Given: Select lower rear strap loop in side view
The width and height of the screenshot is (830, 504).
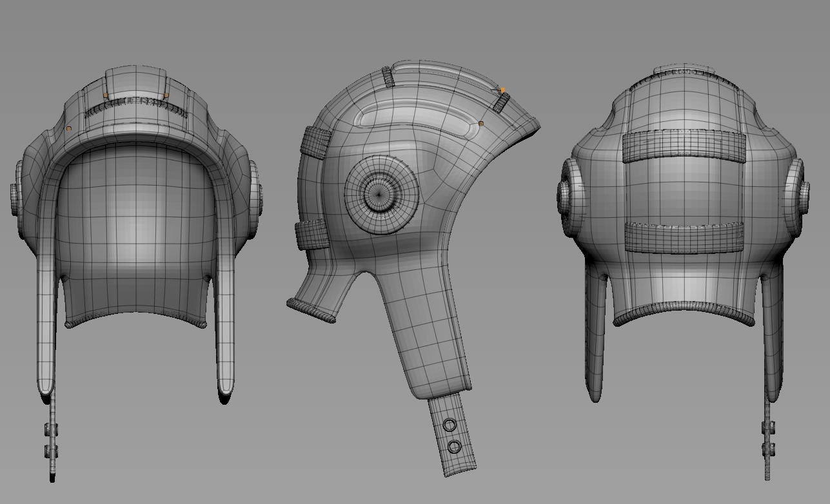Looking at the screenshot, I should coord(311,235).
